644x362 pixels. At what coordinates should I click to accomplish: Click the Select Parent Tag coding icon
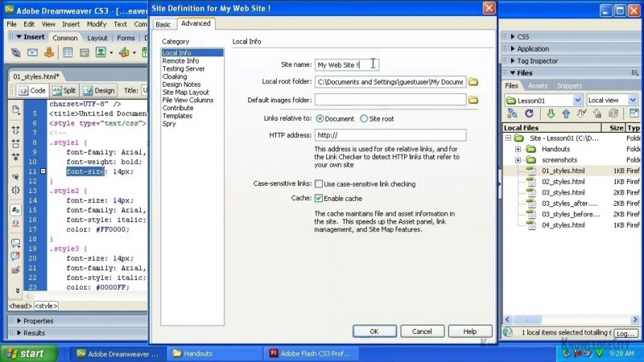click(x=15, y=177)
